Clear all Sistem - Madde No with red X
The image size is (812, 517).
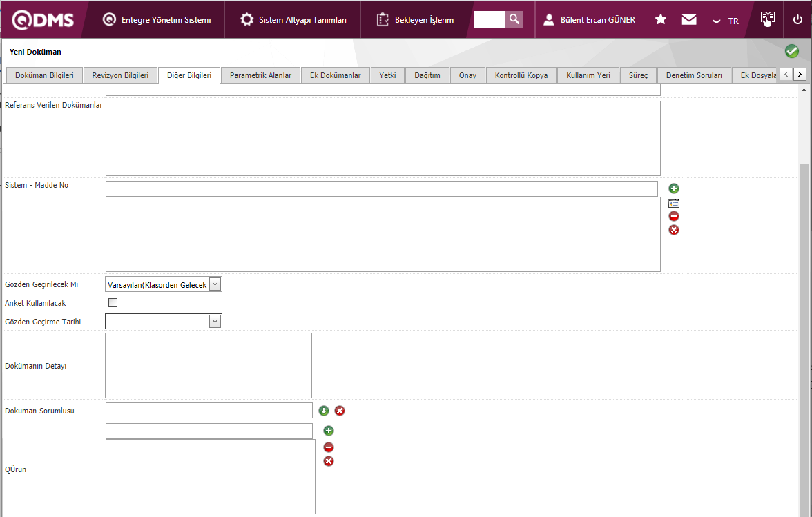coord(674,230)
